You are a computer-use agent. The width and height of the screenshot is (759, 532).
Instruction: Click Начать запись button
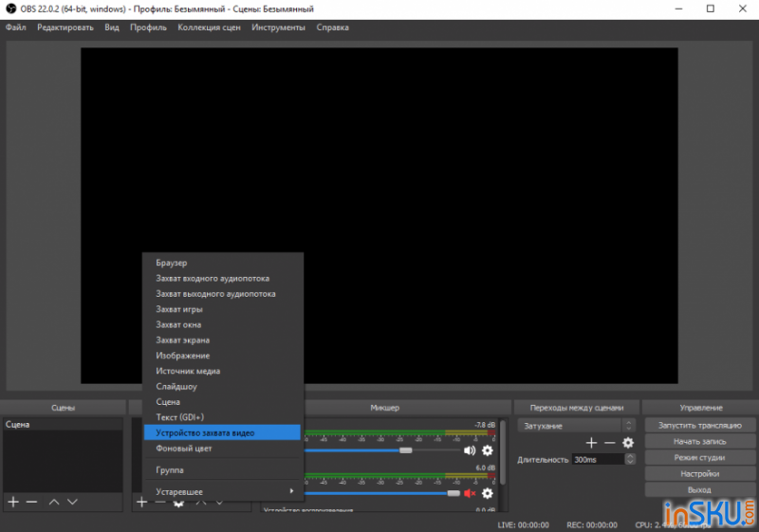tap(699, 442)
